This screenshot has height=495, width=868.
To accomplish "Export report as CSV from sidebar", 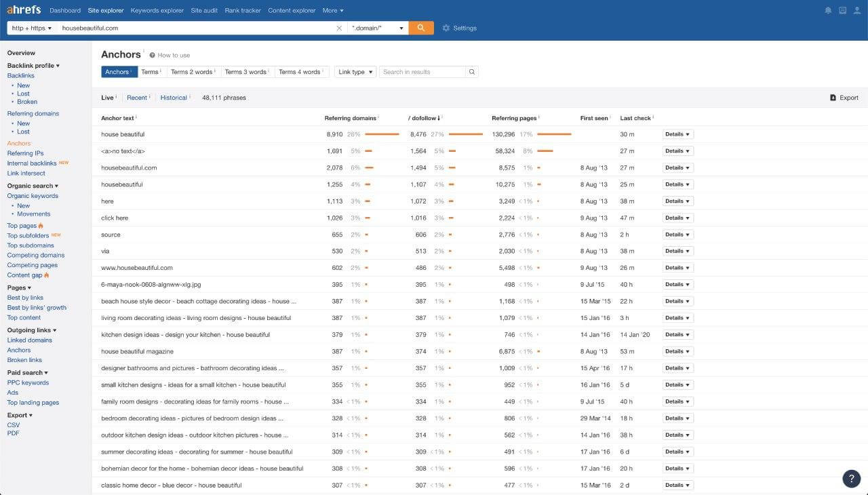I will (14, 425).
